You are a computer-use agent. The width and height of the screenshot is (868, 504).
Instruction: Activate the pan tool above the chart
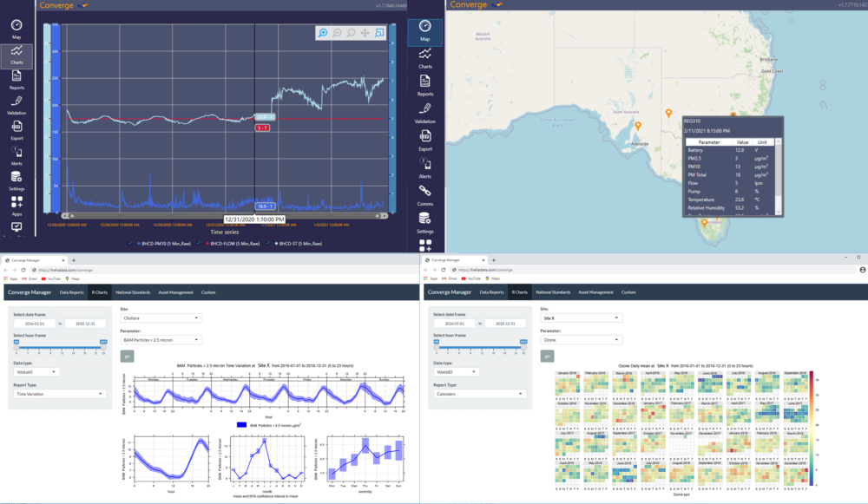(x=365, y=32)
